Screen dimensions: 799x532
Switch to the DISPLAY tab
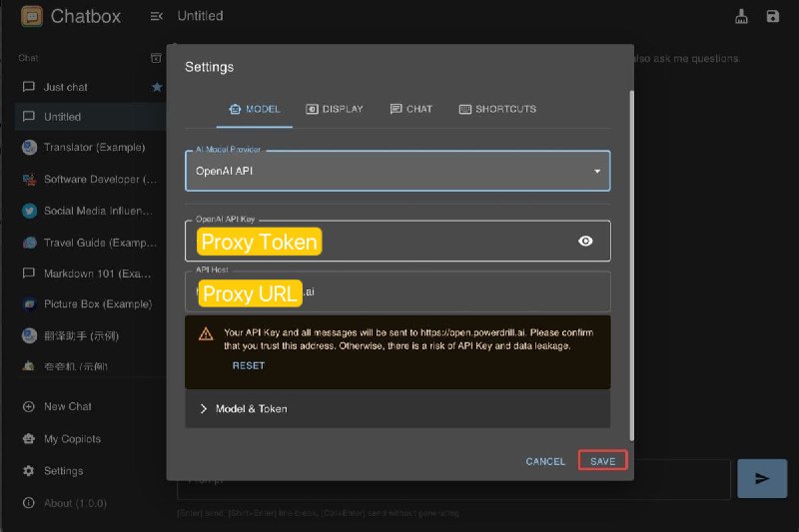(335, 109)
